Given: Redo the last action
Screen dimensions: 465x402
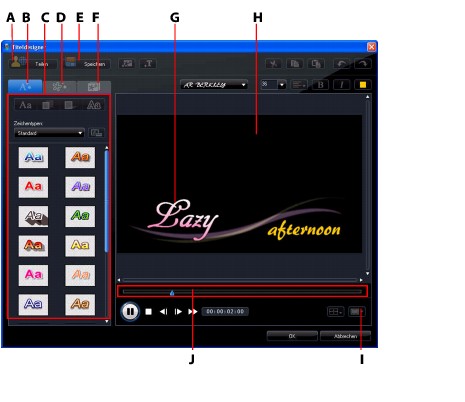Looking at the screenshot, I should coord(363,64).
